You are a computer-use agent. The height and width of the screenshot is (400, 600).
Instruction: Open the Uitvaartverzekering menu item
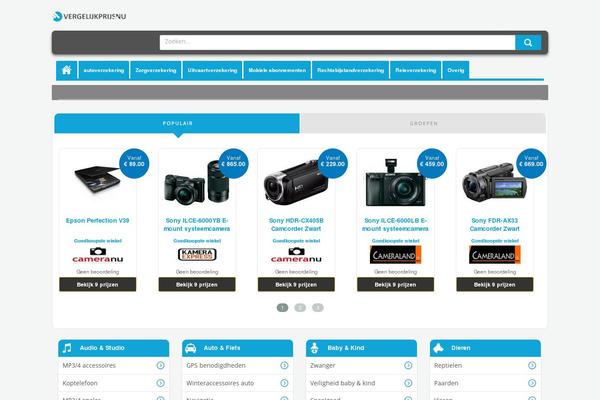click(x=212, y=70)
